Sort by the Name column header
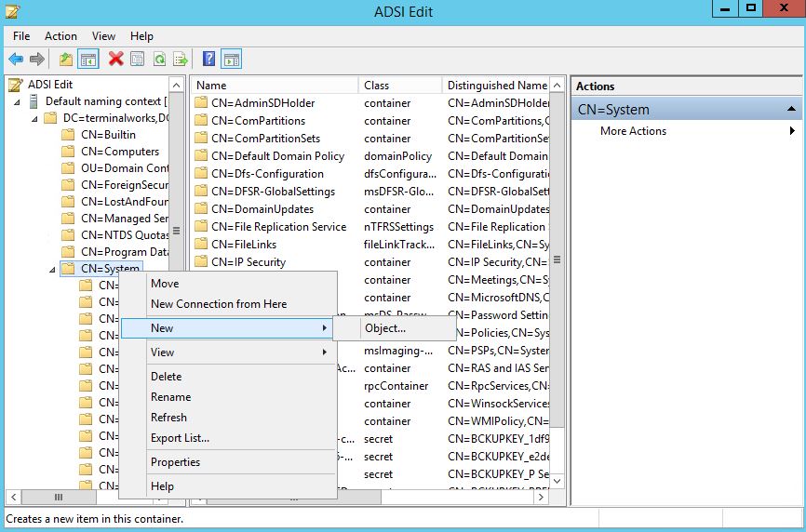 (x=275, y=86)
